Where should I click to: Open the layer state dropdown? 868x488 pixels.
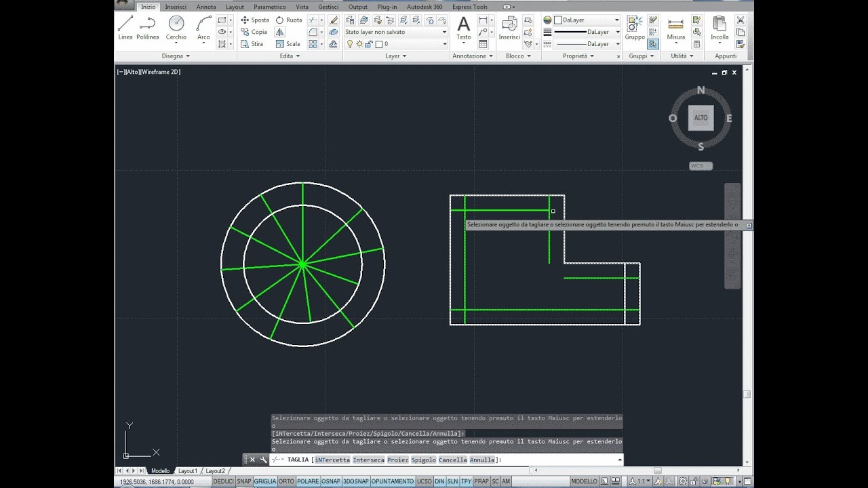click(x=396, y=32)
